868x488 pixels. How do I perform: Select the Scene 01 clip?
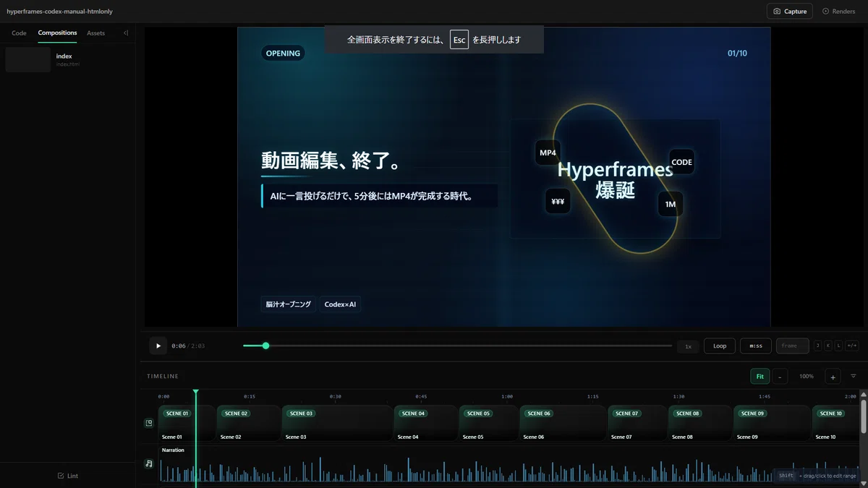[x=187, y=423]
